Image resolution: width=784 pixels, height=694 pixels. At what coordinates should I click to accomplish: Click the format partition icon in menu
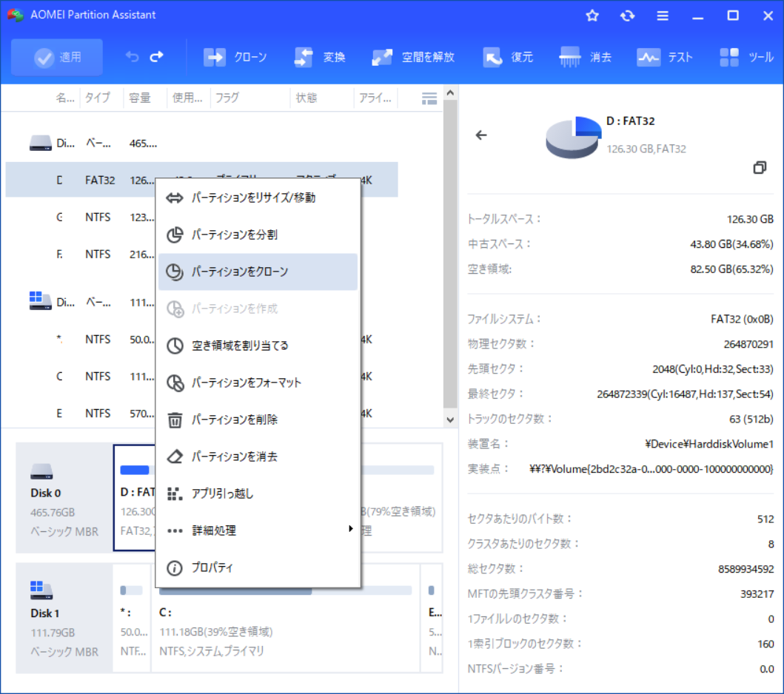point(175,383)
